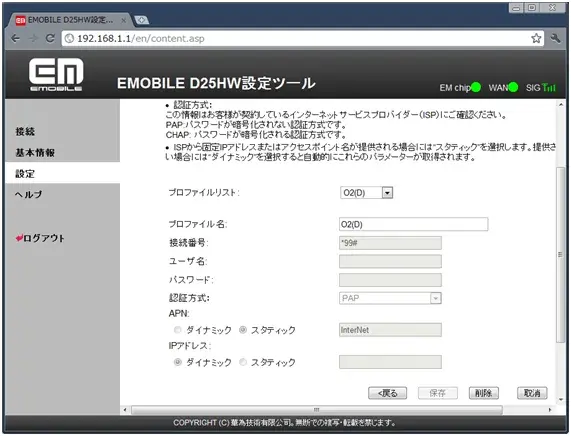
Task: Click the 保存 button
Action: [x=438, y=393]
